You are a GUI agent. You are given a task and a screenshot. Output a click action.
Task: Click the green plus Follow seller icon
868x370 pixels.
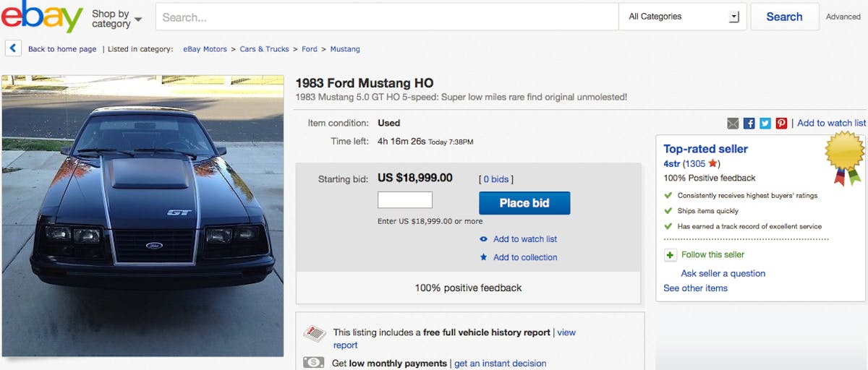[671, 255]
